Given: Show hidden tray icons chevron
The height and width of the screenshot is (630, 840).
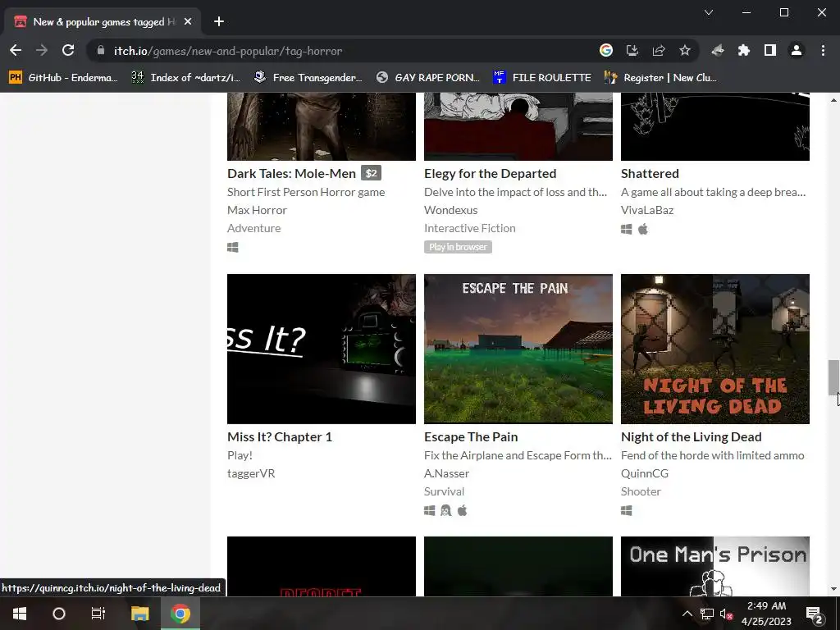Looking at the screenshot, I should (x=687, y=614).
